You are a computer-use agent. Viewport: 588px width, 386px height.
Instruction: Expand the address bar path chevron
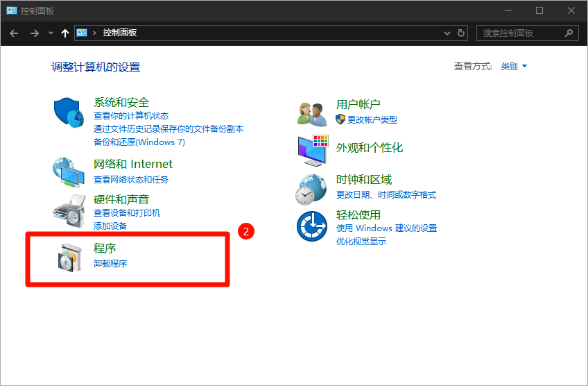[94, 33]
